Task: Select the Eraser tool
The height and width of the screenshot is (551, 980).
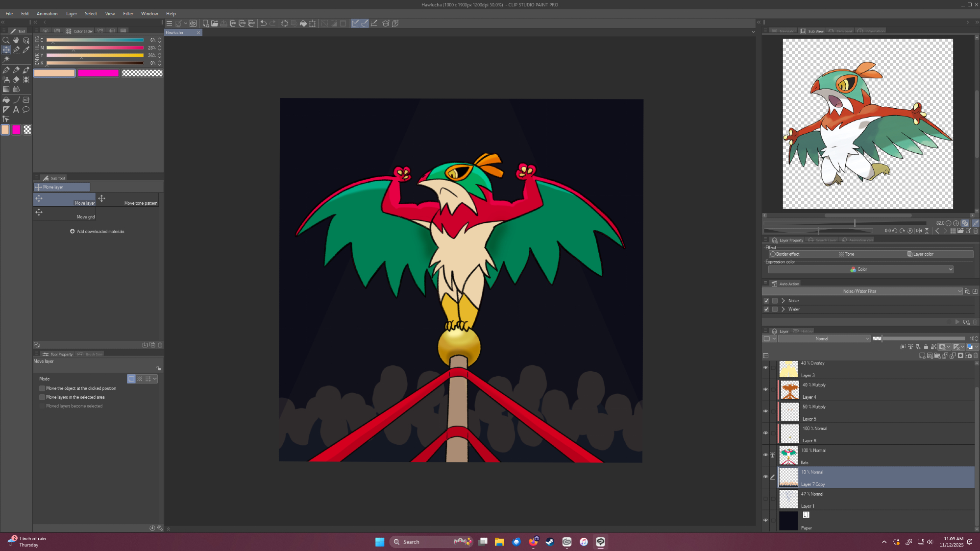Action: pos(16,79)
